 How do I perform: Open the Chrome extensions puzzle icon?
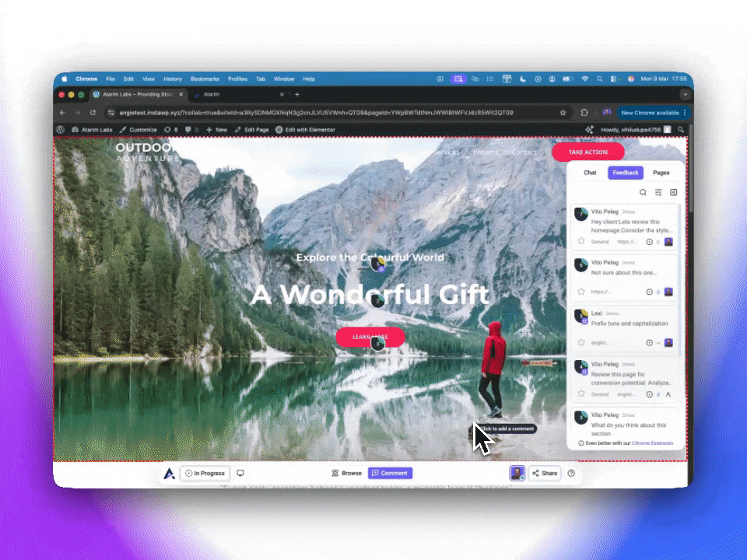584,112
